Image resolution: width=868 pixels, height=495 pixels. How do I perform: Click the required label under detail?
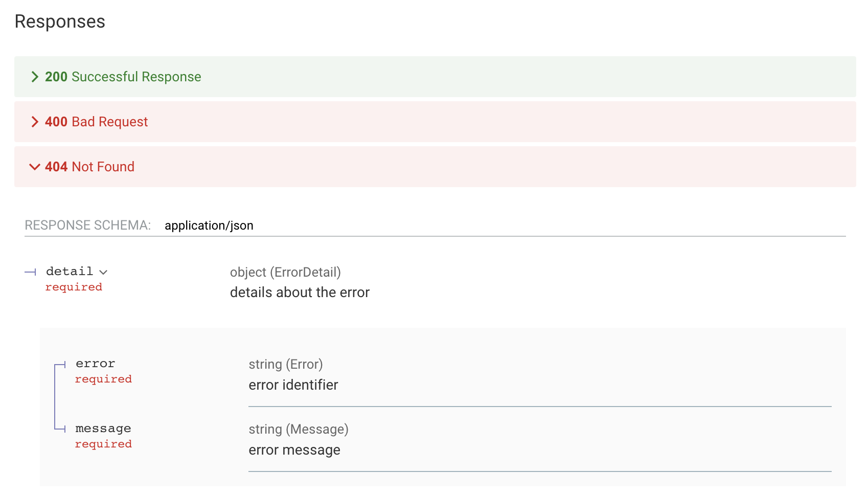point(74,287)
